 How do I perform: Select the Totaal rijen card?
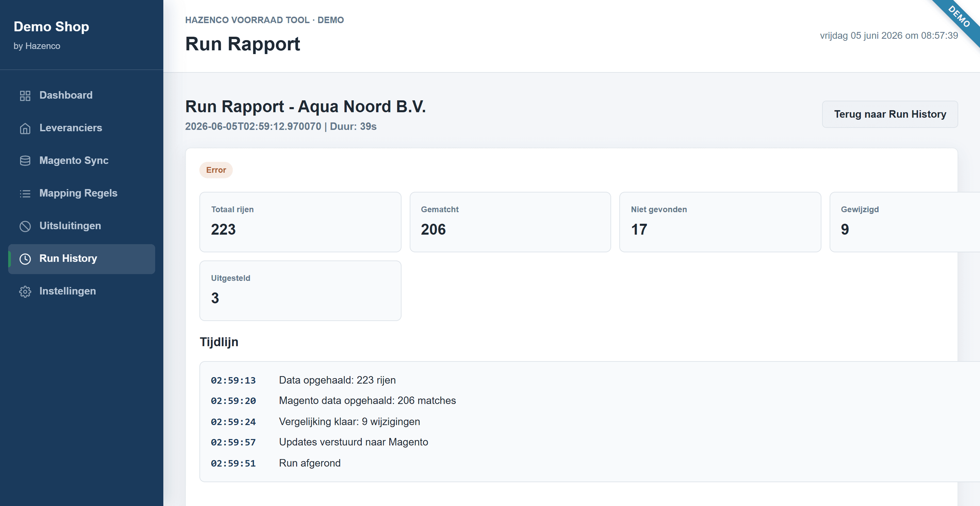[300, 222]
